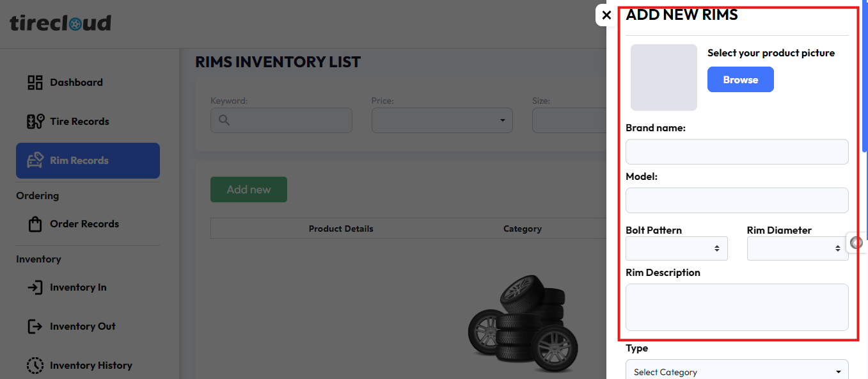This screenshot has height=379, width=868.
Task: Click the Inventory In arrow icon
Action: (35, 287)
